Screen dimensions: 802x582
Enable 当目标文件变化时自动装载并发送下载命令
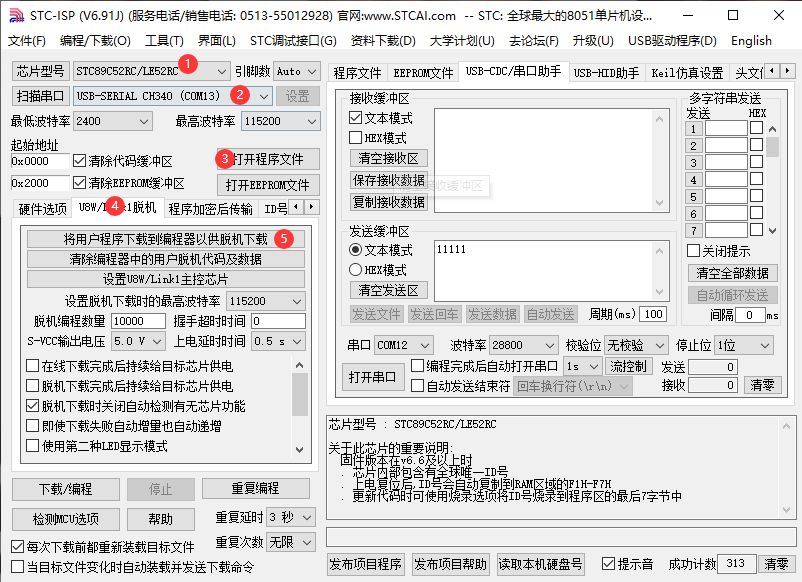coord(17,567)
